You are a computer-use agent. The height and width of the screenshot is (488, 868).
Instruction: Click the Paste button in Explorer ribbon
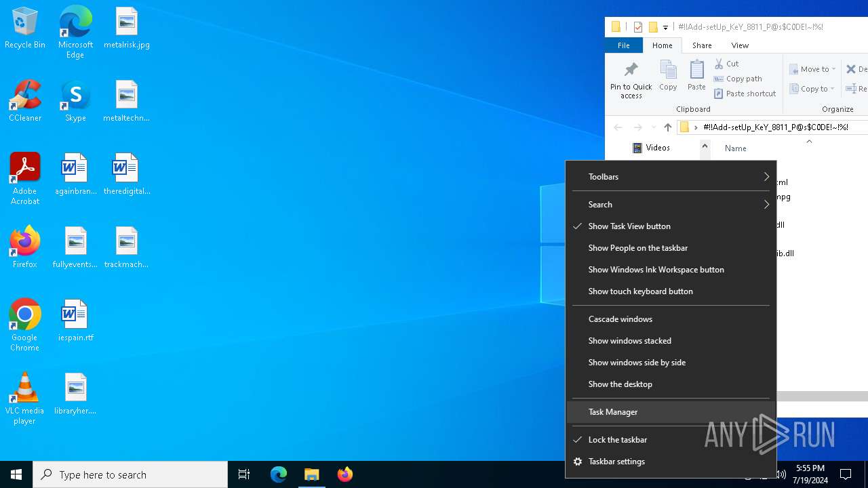pos(696,75)
